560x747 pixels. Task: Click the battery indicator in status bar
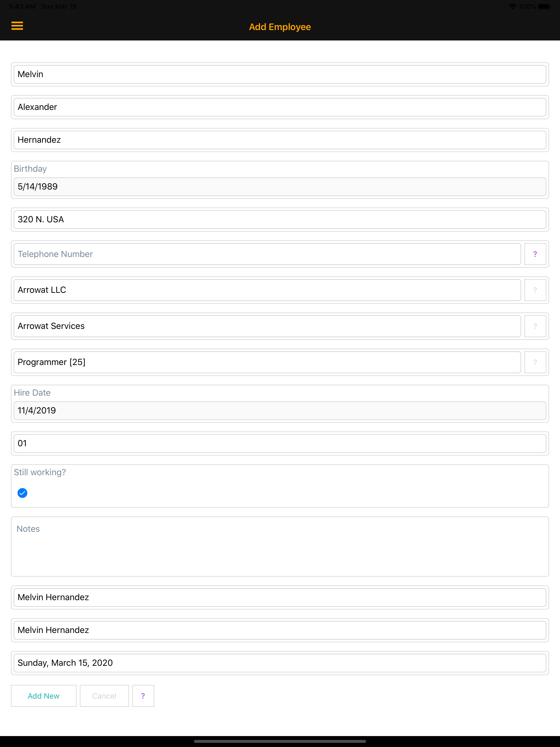544,6
